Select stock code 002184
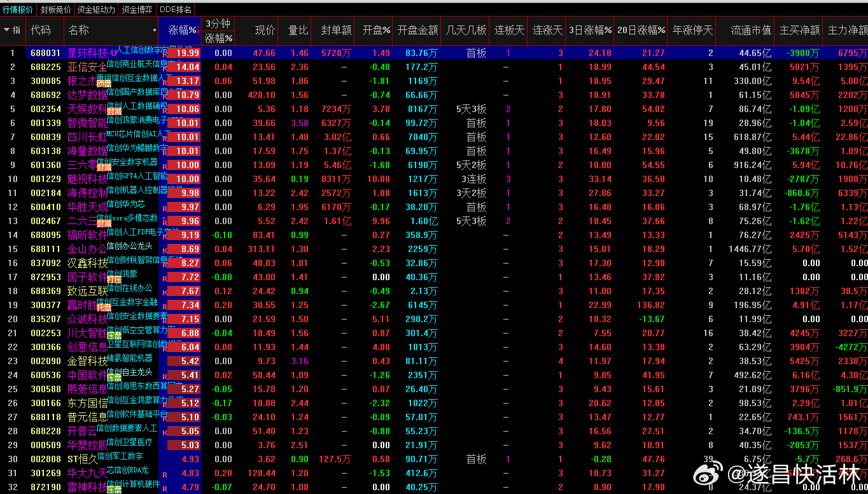The height and width of the screenshot is (494, 868). coord(46,193)
